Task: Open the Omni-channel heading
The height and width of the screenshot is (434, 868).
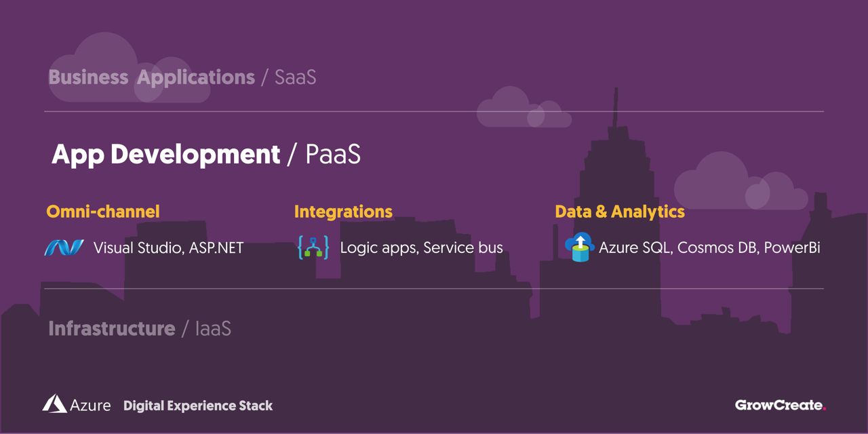Action: 103,212
